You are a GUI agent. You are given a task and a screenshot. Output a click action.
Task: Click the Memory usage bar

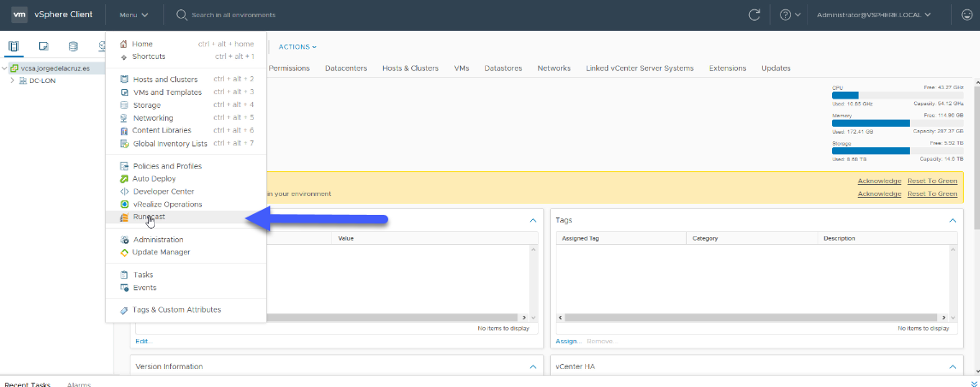(898, 123)
